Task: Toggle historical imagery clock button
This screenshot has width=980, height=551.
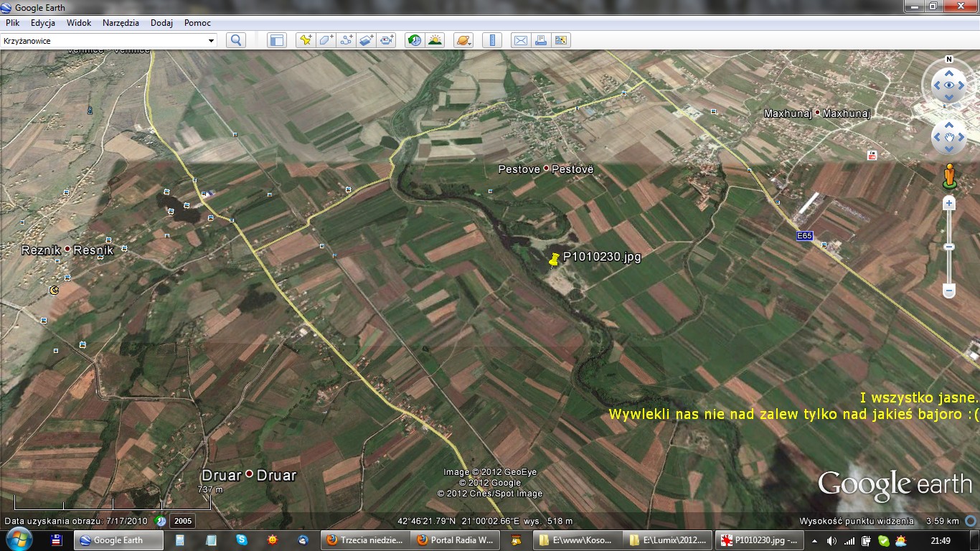Action: [x=415, y=40]
